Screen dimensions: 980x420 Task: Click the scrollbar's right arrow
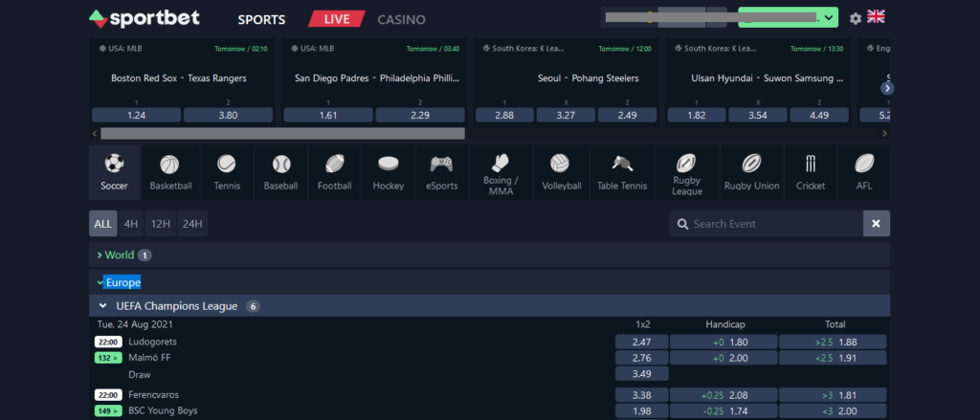(x=884, y=133)
